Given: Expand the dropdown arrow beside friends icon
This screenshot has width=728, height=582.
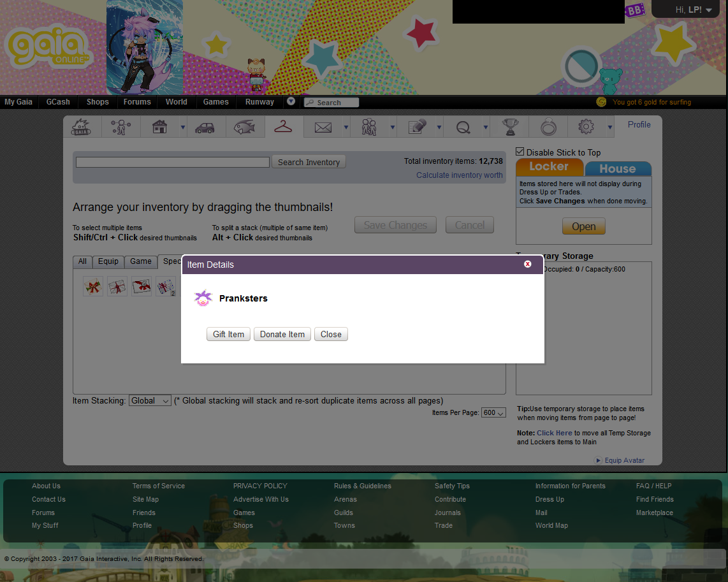Looking at the screenshot, I should click(393, 127).
